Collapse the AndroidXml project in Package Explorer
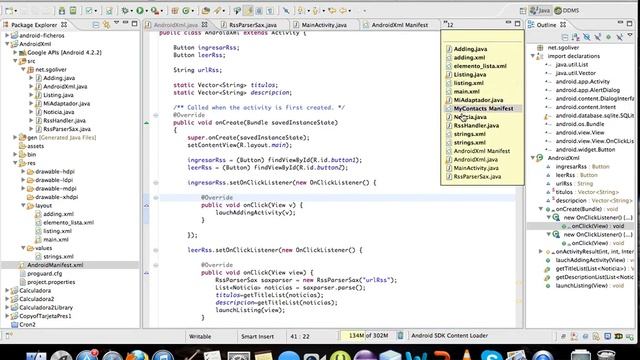 (x=7, y=44)
